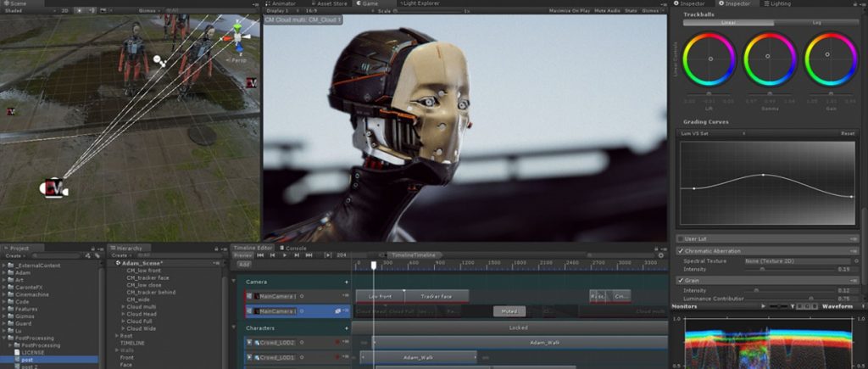Select the Tracker face timeline clip
The width and height of the screenshot is (868, 369).
point(437,296)
